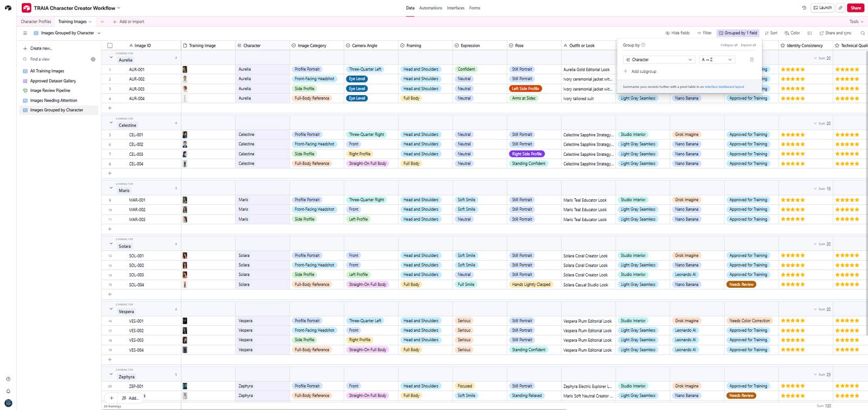Click the red TRAIA base icon
This screenshot has height=410, width=868.
pos(26,8)
